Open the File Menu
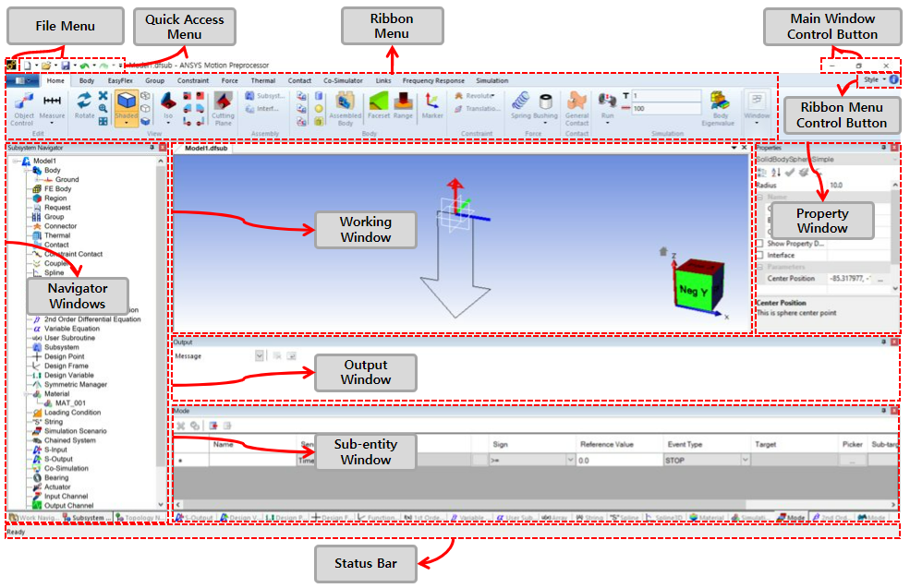This screenshot has width=910, height=588. 23,81
